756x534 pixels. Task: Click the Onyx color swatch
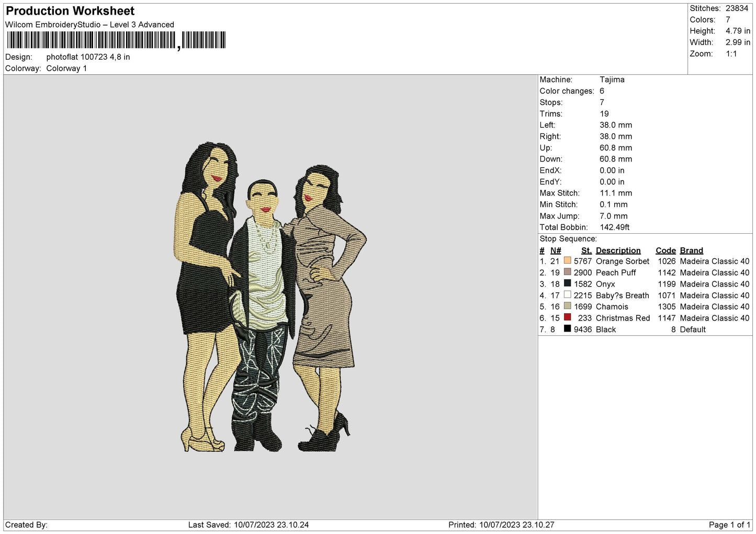pos(567,283)
